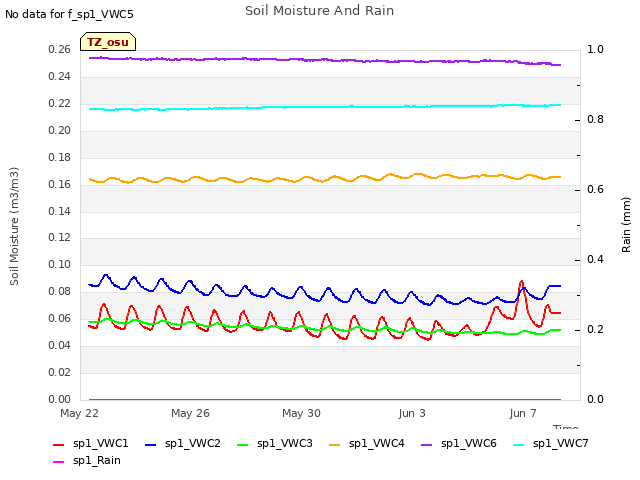Select the sp1_VWC1 legend label
The width and height of the screenshot is (640, 480).
click(100, 444)
